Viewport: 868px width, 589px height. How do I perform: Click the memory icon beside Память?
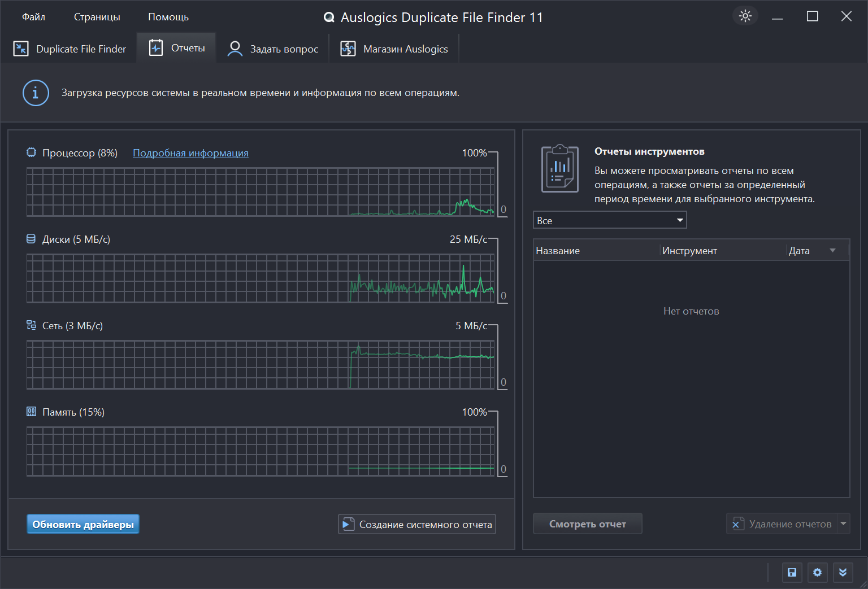31,412
